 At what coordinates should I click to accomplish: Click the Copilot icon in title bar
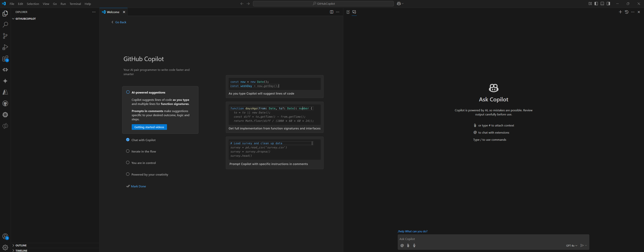pyautogui.click(x=399, y=4)
